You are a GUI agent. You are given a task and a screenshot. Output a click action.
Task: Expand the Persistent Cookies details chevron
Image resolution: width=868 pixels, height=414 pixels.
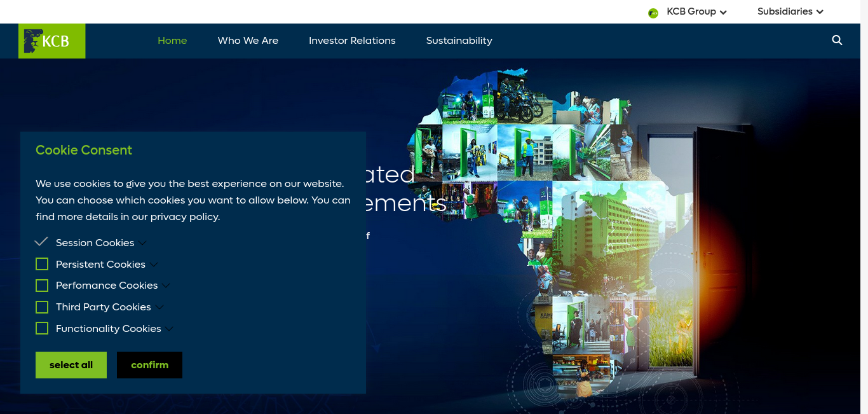(x=154, y=265)
